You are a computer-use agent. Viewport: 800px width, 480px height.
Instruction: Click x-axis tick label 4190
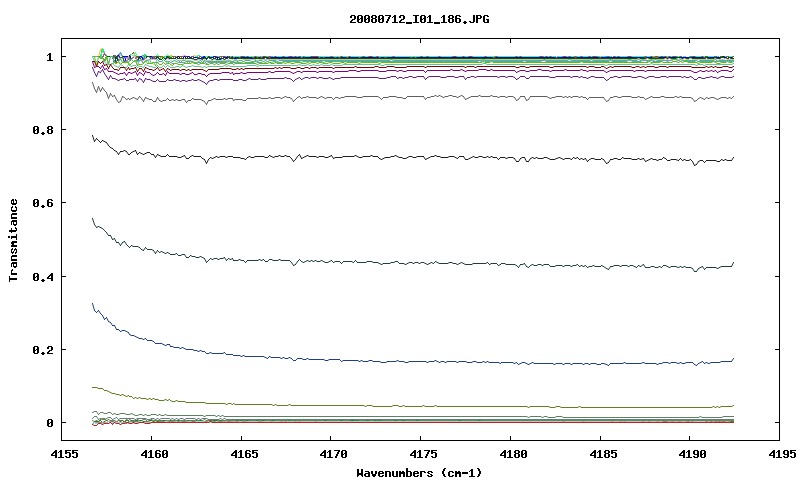pos(692,454)
